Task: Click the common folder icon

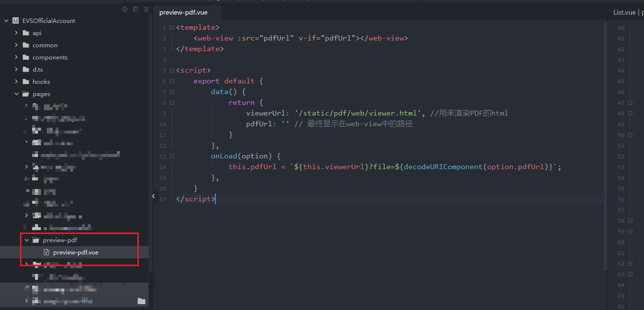Action: pos(26,45)
